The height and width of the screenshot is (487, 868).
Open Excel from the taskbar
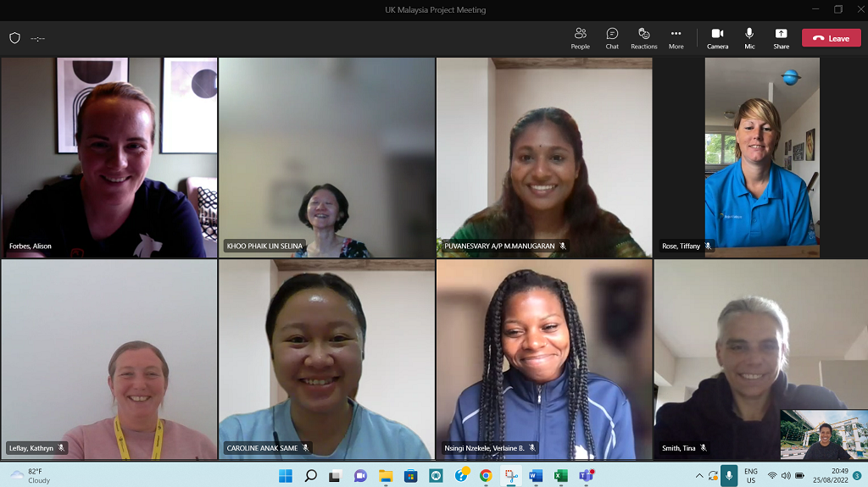tap(560, 476)
